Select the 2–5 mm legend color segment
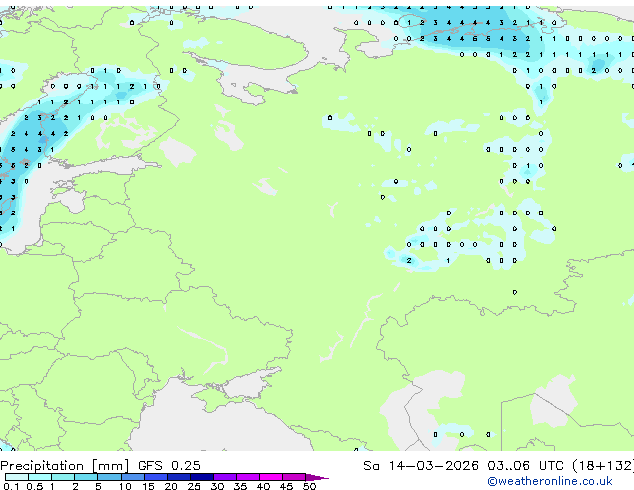 tap(86, 477)
